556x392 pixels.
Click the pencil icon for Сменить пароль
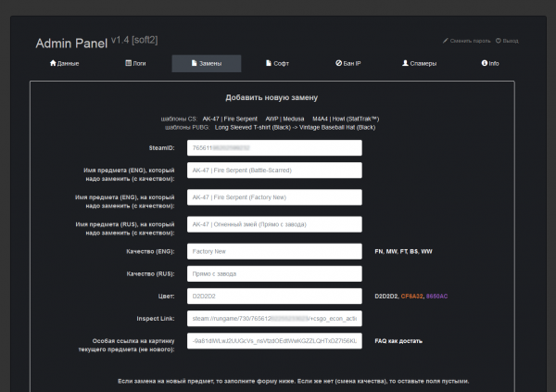tap(446, 41)
